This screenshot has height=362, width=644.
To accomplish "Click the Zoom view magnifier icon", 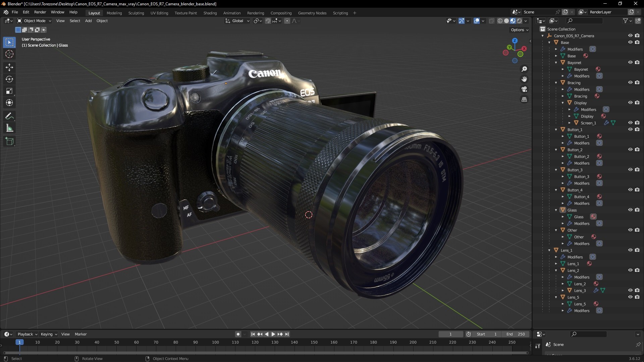I will tap(524, 69).
